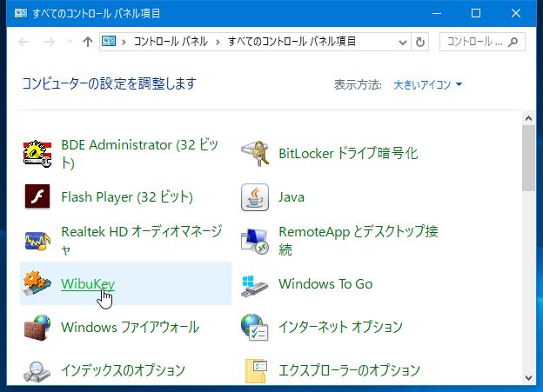Open the BDE Administrator icon
This screenshot has width=543, height=392.
click(37, 154)
